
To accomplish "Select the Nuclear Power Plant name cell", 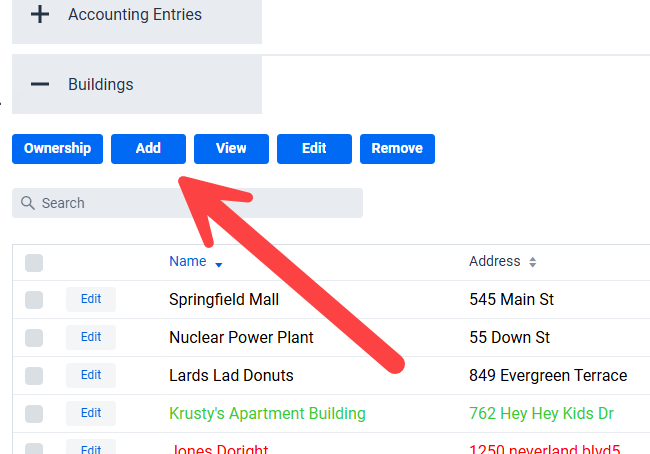I will (x=241, y=337).
